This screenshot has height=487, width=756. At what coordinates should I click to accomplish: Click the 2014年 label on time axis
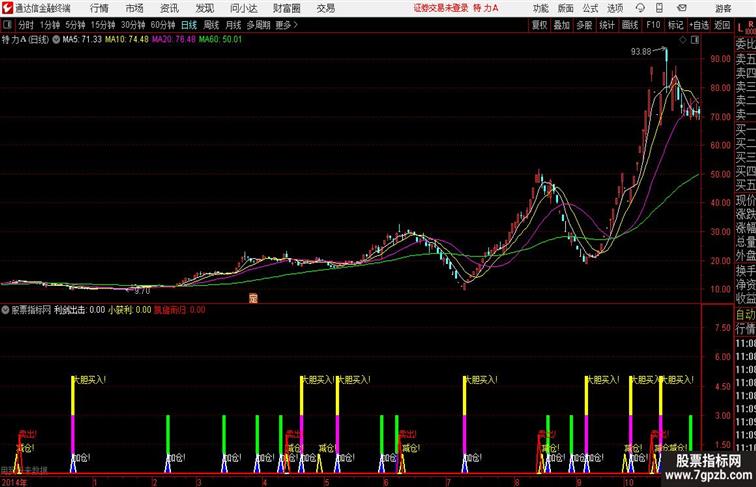point(14,482)
